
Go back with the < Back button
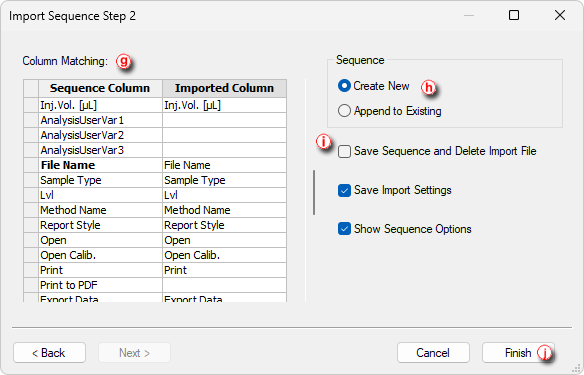[x=50, y=352]
